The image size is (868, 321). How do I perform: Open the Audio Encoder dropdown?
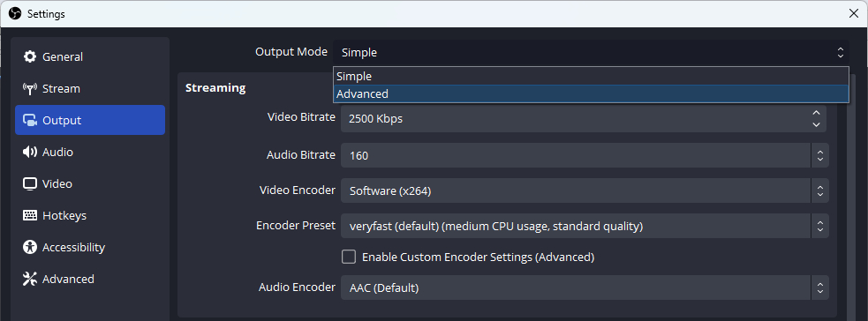pos(585,287)
